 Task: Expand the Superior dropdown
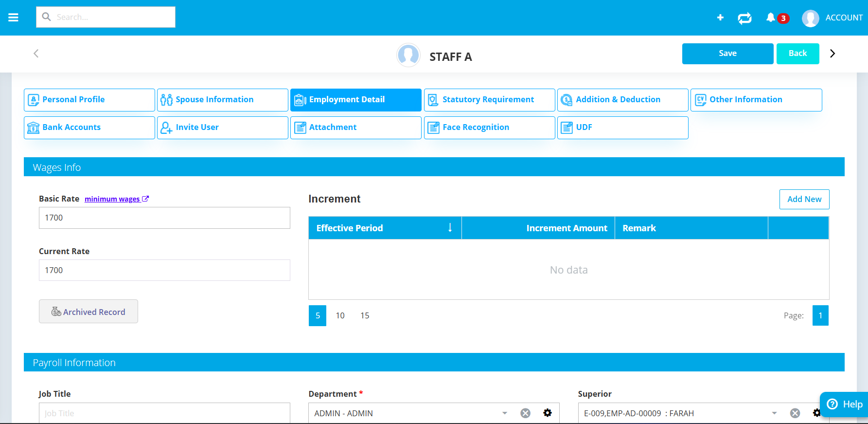(x=774, y=413)
